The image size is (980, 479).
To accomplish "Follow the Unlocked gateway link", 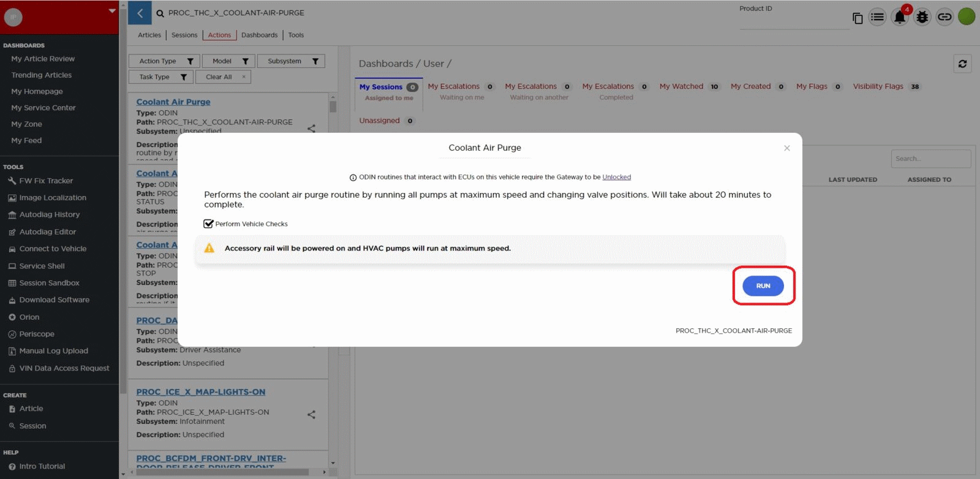I will [x=616, y=177].
